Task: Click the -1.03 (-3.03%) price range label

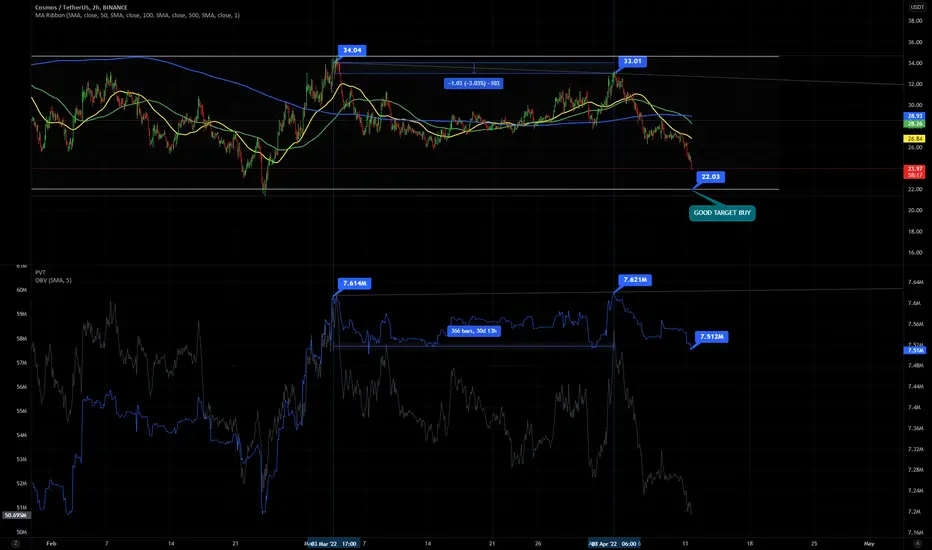Action: (x=473, y=83)
